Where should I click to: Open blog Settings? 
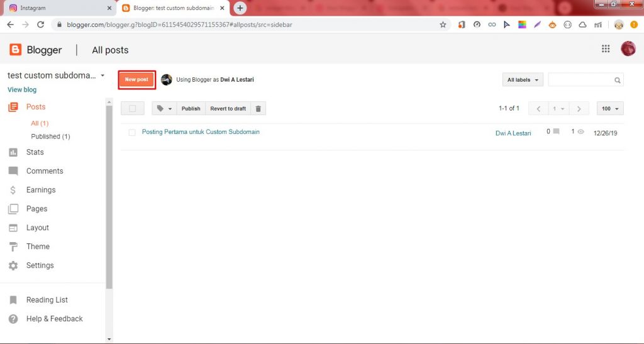pos(40,265)
